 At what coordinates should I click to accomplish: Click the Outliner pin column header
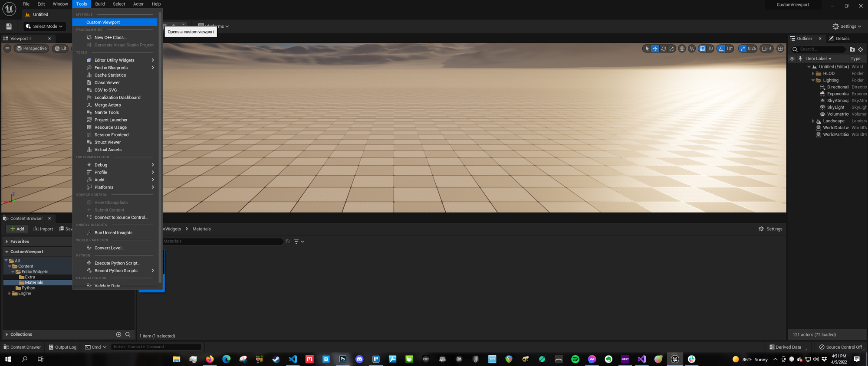[x=800, y=59]
